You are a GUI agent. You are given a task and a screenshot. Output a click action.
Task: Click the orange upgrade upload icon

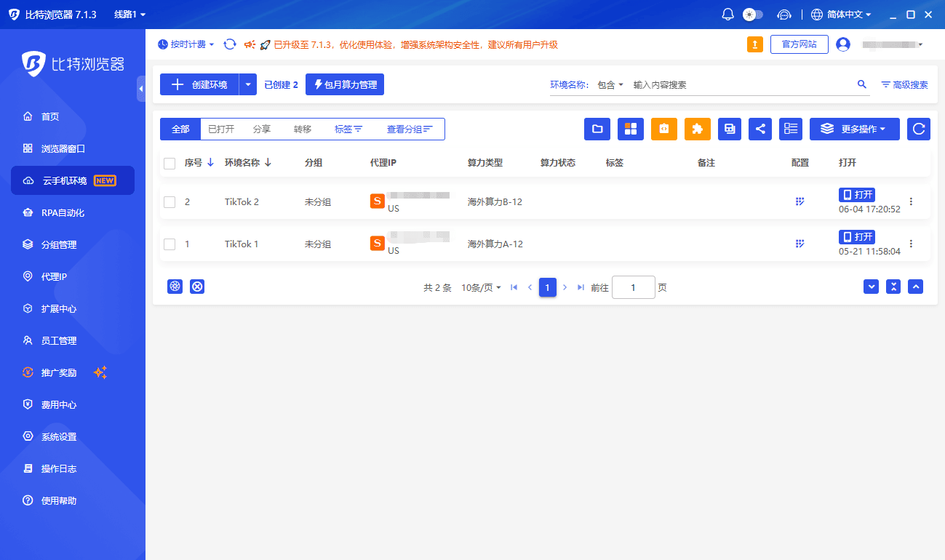coord(755,44)
